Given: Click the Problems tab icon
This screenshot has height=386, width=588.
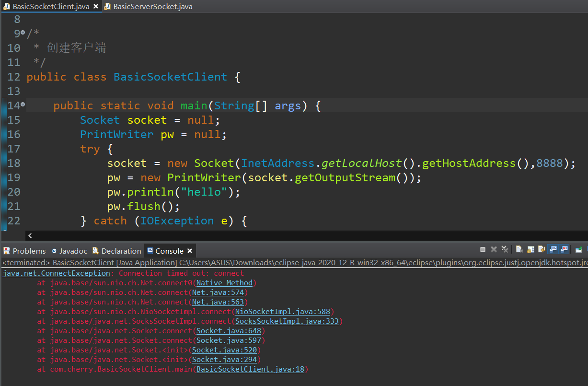Looking at the screenshot, I should click(x=7, y=251).
